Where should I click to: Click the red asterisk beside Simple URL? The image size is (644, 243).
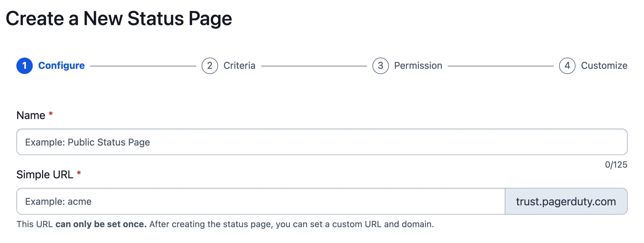click(79, 173)
